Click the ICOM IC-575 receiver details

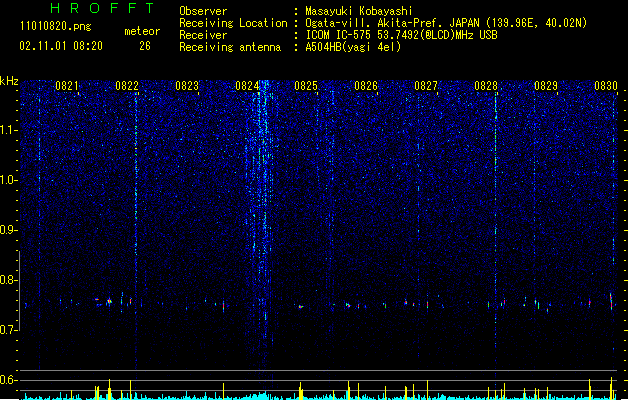click(402, 35)
